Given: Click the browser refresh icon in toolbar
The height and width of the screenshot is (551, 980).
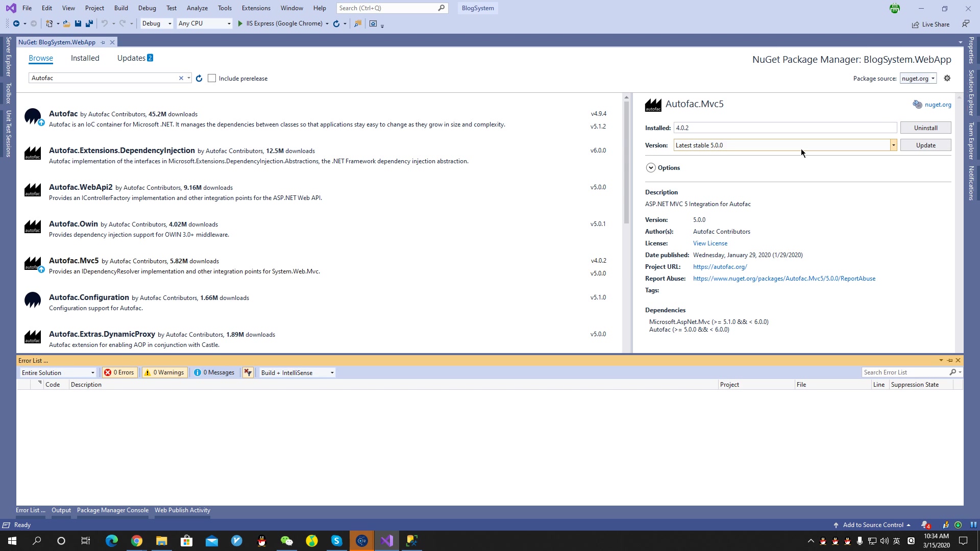Looking at the screenshot, I should click(x=336, y=23).
